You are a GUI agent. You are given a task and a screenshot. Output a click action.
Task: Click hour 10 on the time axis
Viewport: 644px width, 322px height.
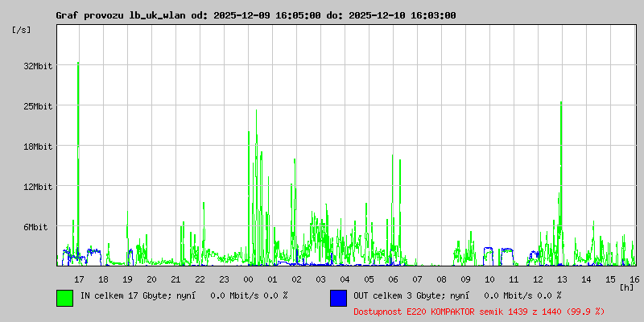tap(489, 279)
